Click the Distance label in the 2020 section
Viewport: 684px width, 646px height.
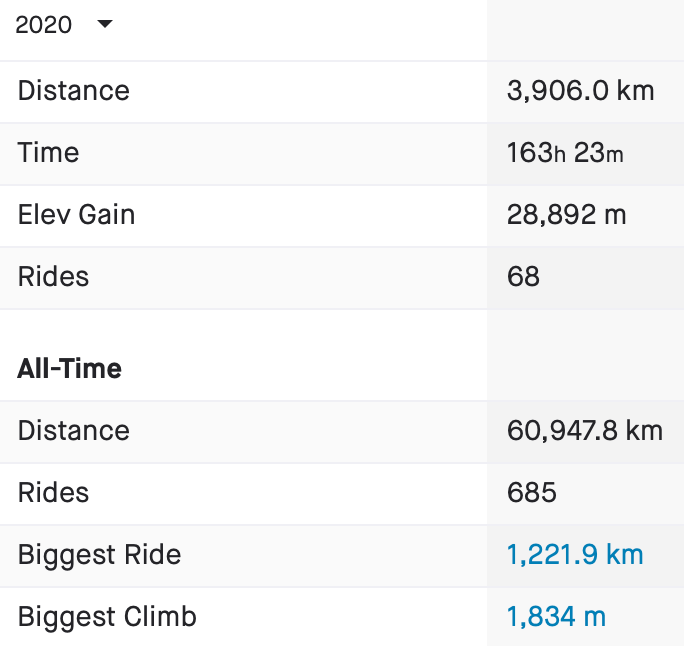[74, 91]
